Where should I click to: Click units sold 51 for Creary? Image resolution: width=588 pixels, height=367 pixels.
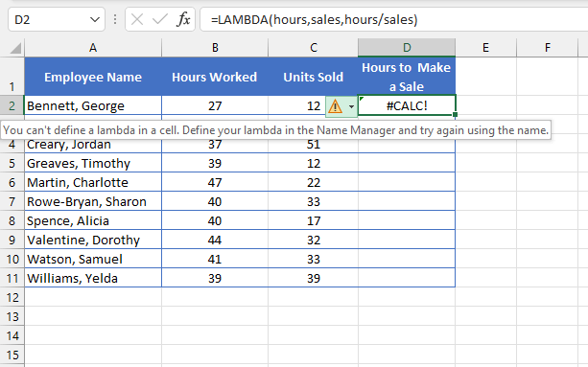(x=313, y=145)
